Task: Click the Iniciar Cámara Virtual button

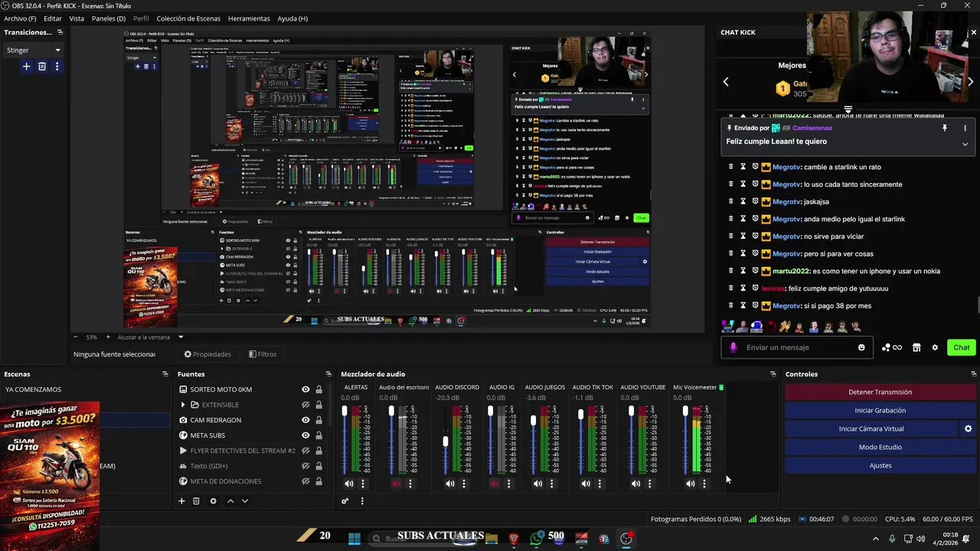Action: click(x=871, y=429)
